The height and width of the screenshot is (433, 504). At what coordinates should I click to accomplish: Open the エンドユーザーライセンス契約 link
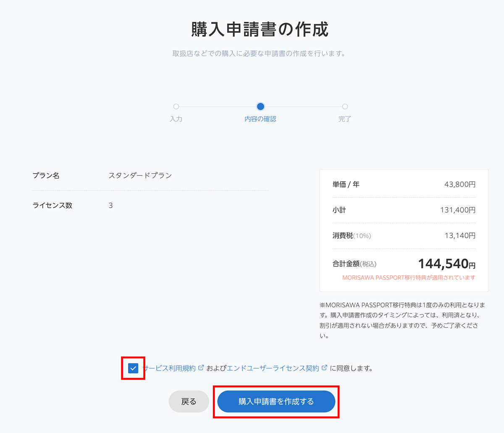pyautogui.click(x=273, y=368)
